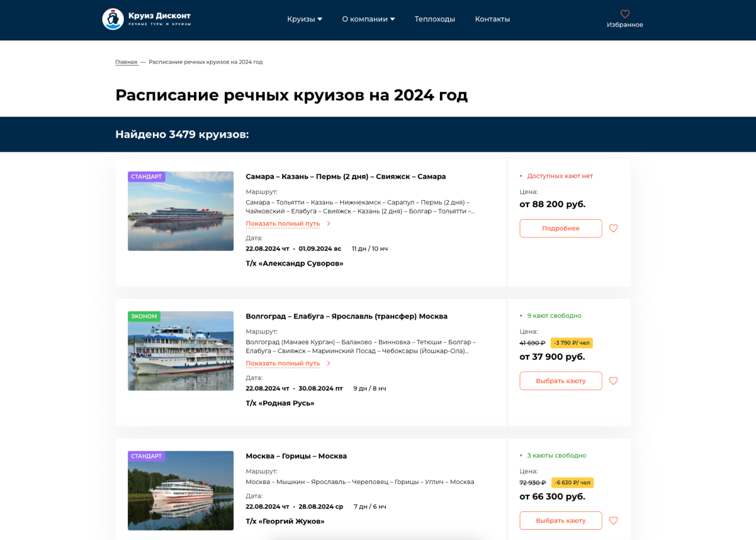Expand the О компании dropdown

[368, 18]
